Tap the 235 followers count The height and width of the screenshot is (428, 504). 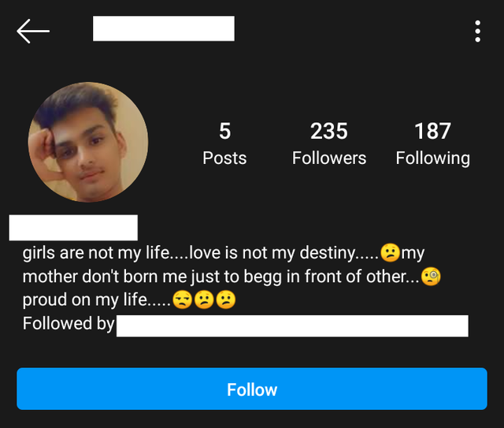pos(329,131)
